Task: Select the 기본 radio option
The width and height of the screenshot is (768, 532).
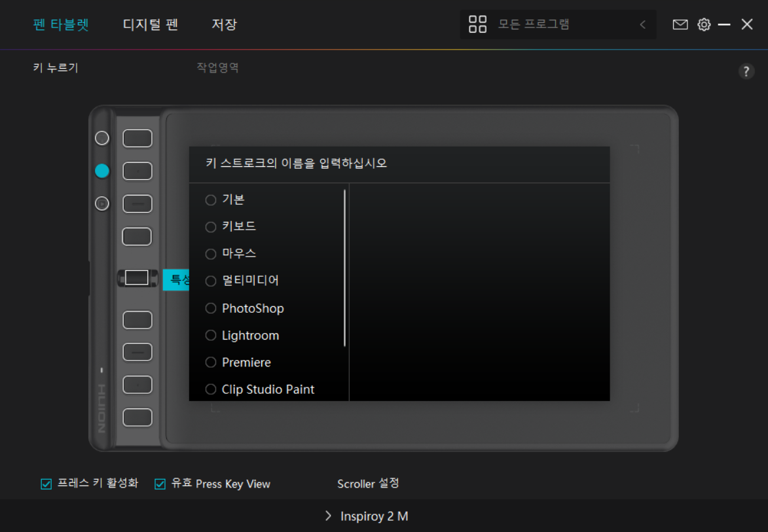Action: click(x=211, y=200)
